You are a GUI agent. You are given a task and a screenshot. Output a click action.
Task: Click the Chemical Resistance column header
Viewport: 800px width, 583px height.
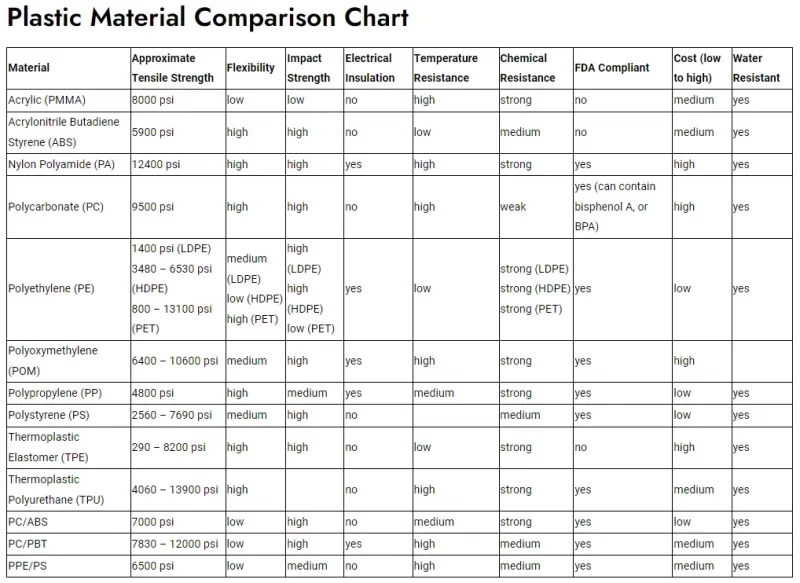(x=528, y=68)
